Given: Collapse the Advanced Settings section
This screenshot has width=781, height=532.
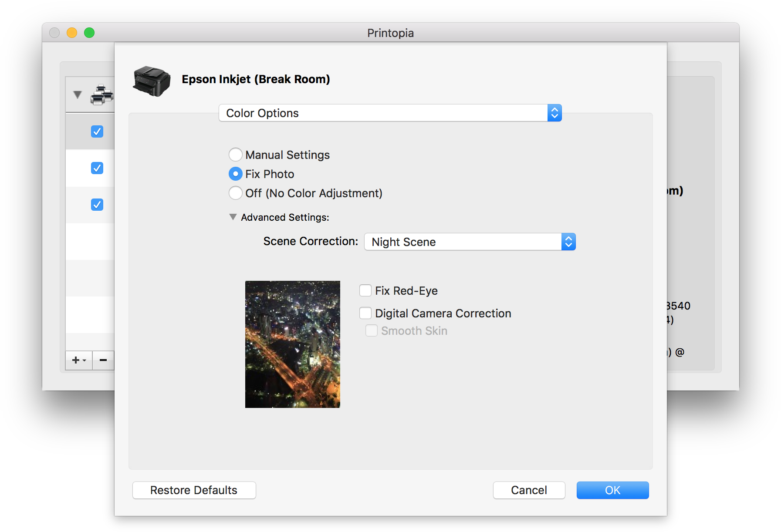Looking at the screenshot, I should tap(233, 217).
